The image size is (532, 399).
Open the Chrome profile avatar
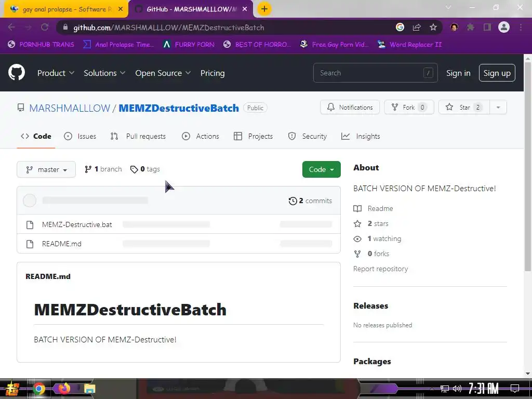coord(504,27)
